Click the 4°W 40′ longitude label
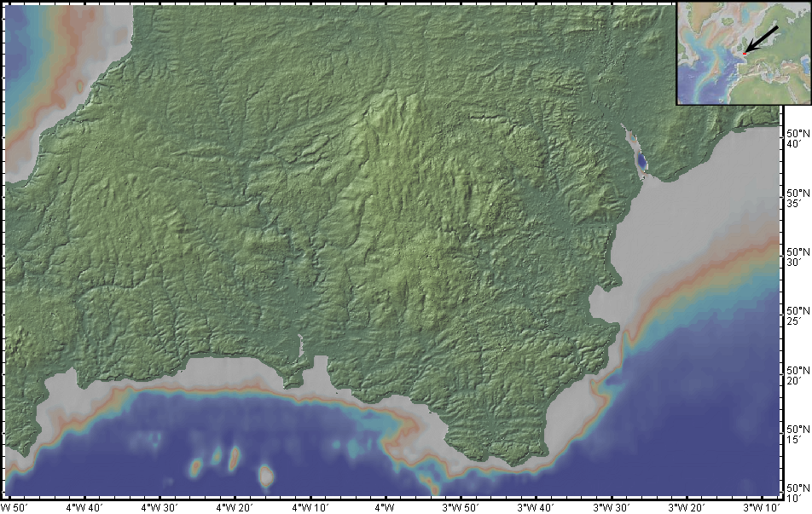Screen dimensions: 812x514 (85, 507)
